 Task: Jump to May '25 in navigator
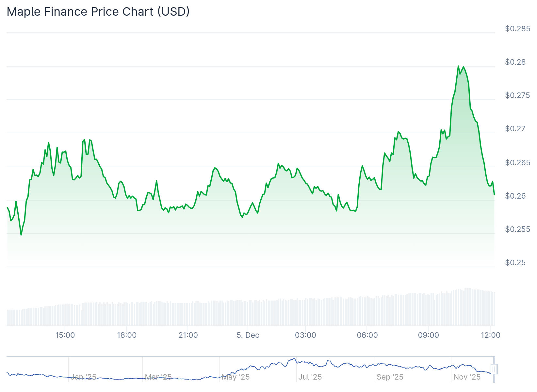(236, 377)
